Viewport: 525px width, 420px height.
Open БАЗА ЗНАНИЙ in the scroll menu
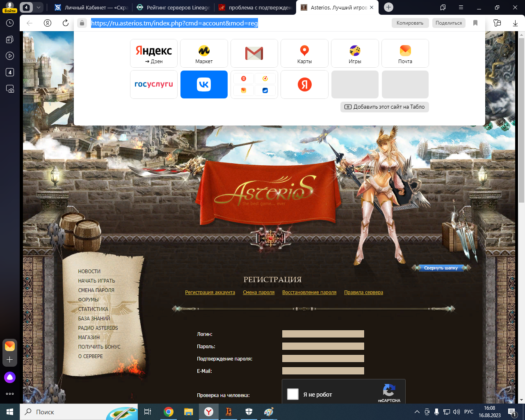point(94,319)
